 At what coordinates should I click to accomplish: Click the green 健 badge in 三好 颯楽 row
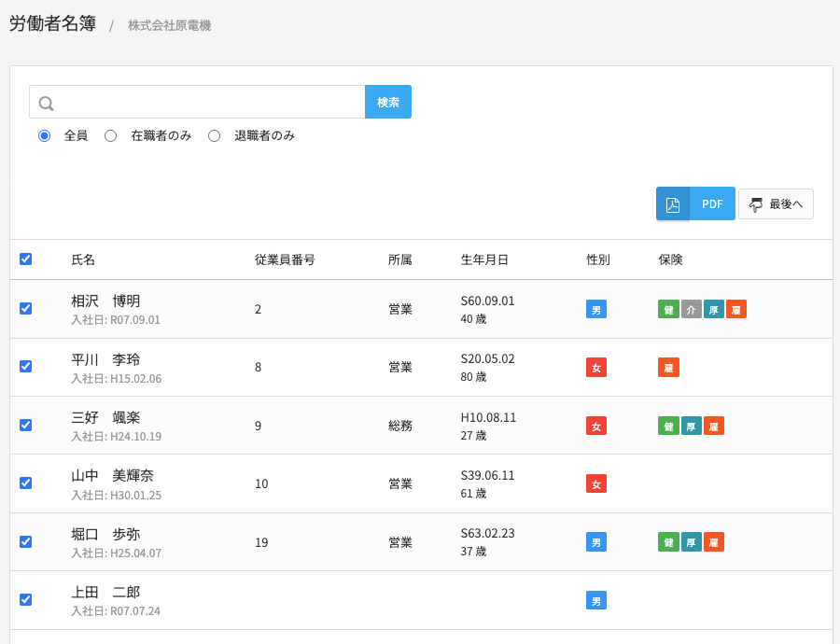pyautogui.click(x=668, y=427)
